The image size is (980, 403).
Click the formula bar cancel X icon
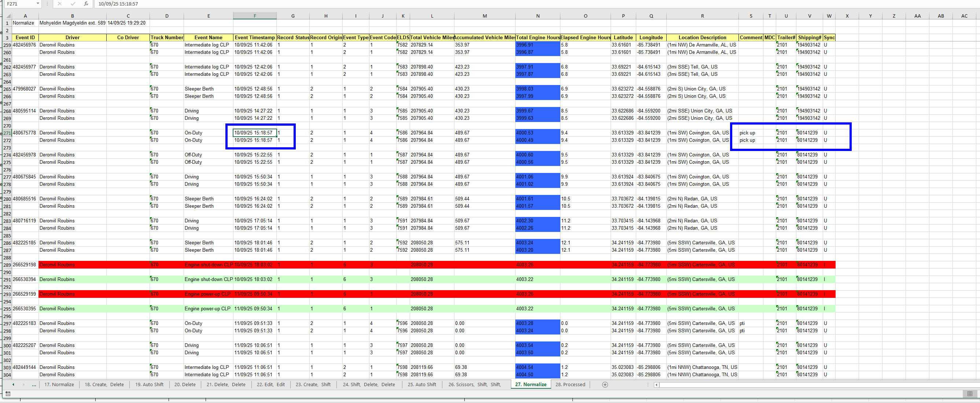60,4
